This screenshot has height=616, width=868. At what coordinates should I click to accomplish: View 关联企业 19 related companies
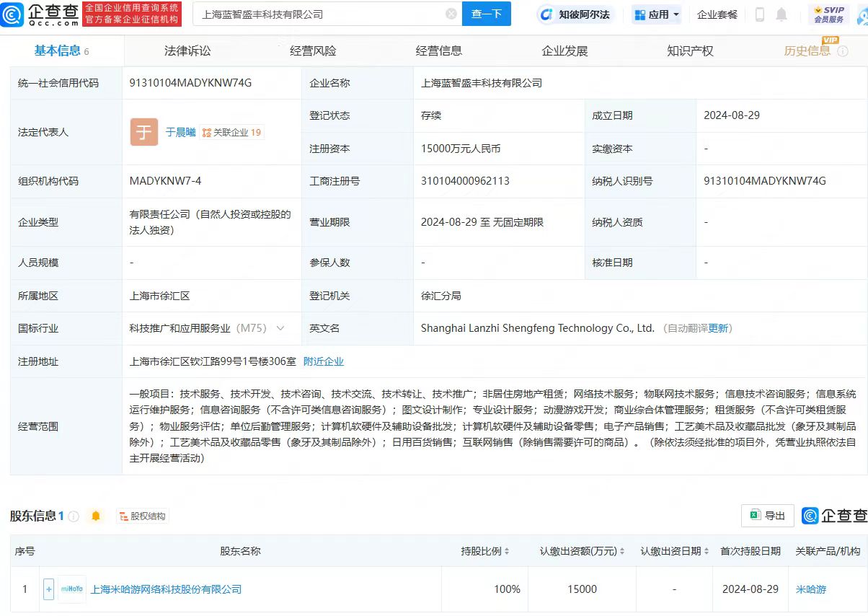(232, 132)
